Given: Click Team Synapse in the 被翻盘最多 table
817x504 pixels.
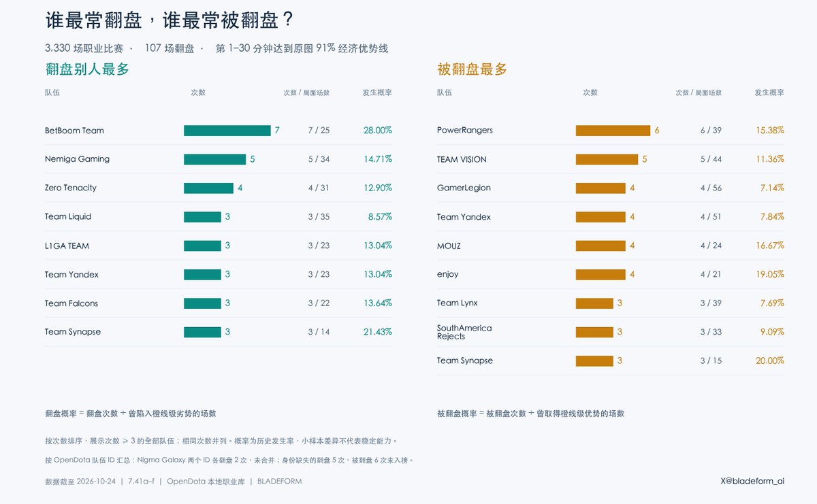Looking at the screenshot, I should tap(465, 360).
